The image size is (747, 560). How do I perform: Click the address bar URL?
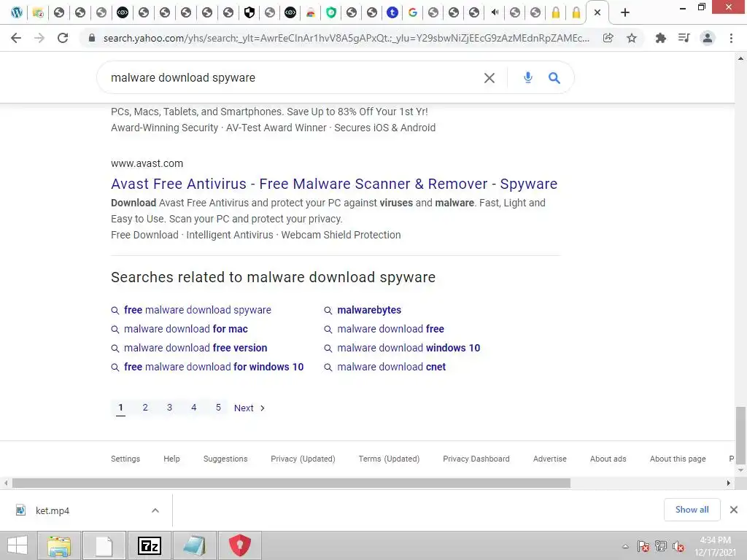347,38
